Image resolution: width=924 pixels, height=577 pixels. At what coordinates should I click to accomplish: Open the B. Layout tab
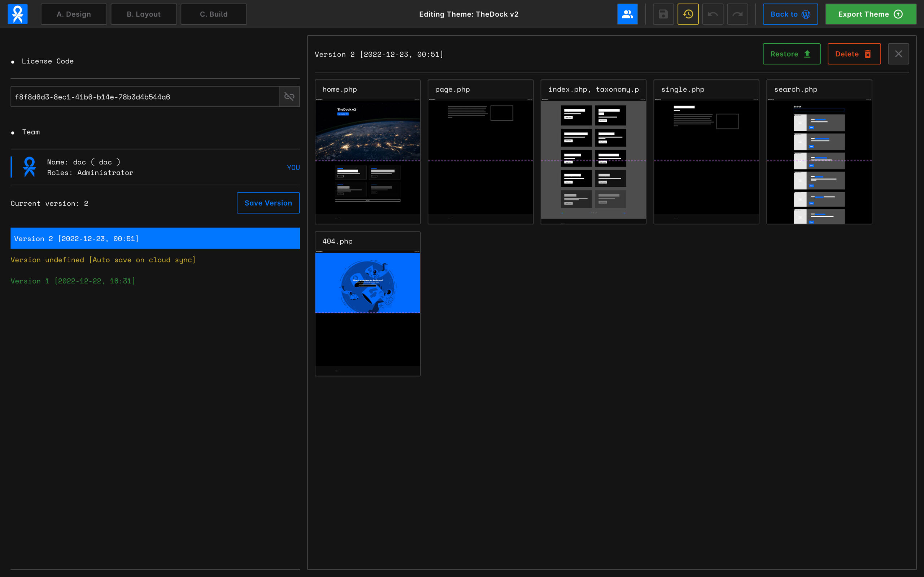144,14
